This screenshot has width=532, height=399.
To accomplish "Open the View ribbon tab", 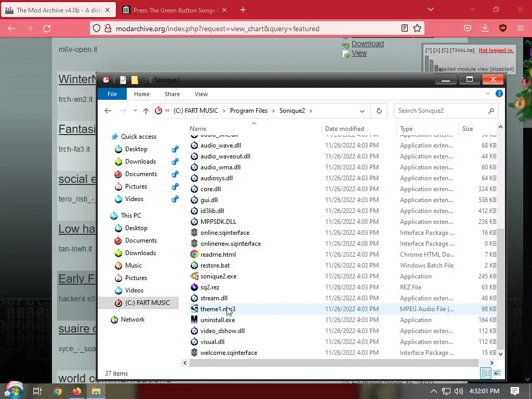I will tap(201, 94).
